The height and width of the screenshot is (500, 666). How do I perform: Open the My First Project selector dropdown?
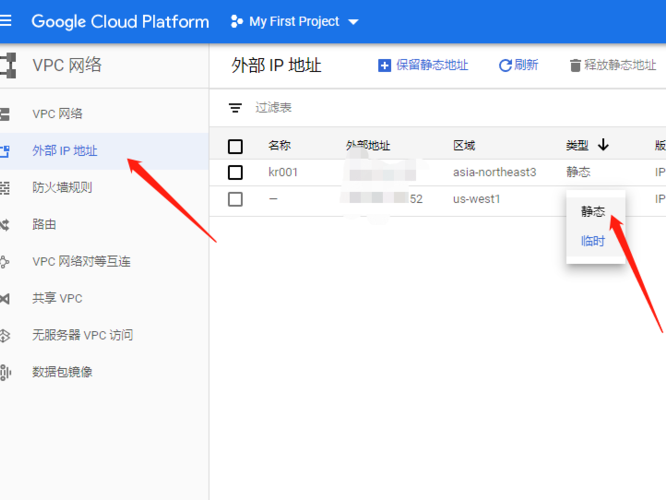[x=294, y=21]
